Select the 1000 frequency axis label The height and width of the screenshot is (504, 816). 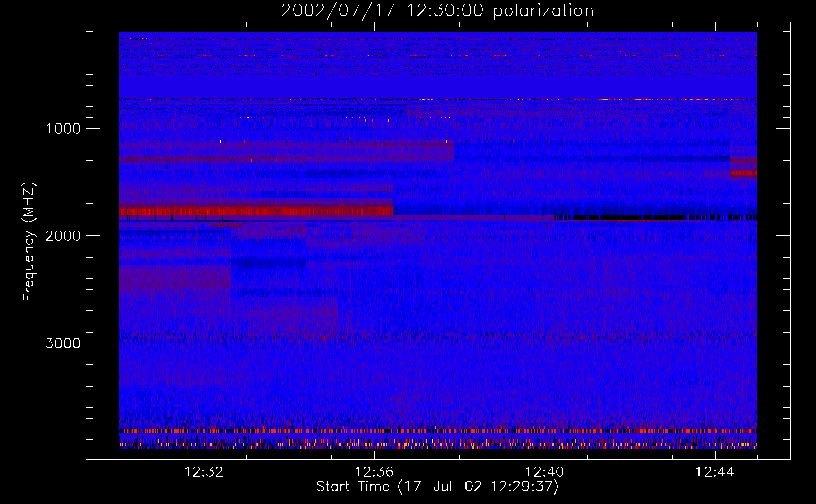pos(63,129)
